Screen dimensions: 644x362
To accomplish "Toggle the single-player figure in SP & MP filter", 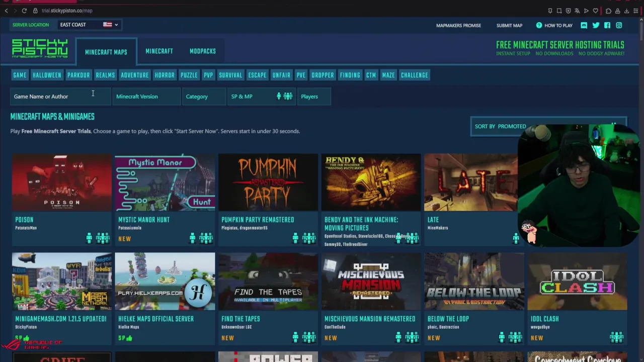I will coord(279,96).
